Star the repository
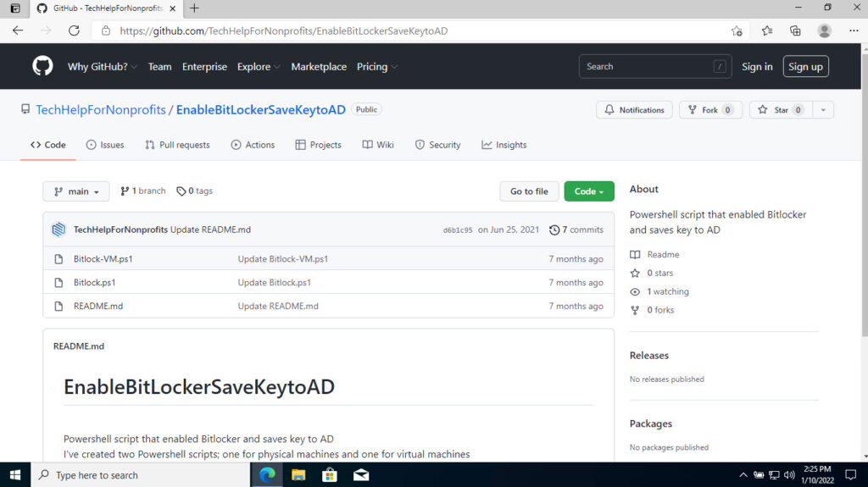The height and width of the screenshot is (487, 868). [781, 109]
